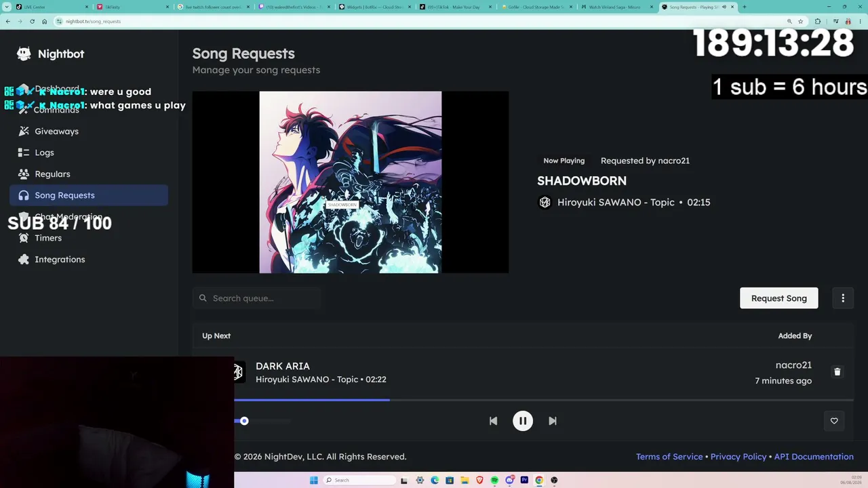Open the Commands sidebar page
This screenshot has width=868, height=488.
point(89,110)
